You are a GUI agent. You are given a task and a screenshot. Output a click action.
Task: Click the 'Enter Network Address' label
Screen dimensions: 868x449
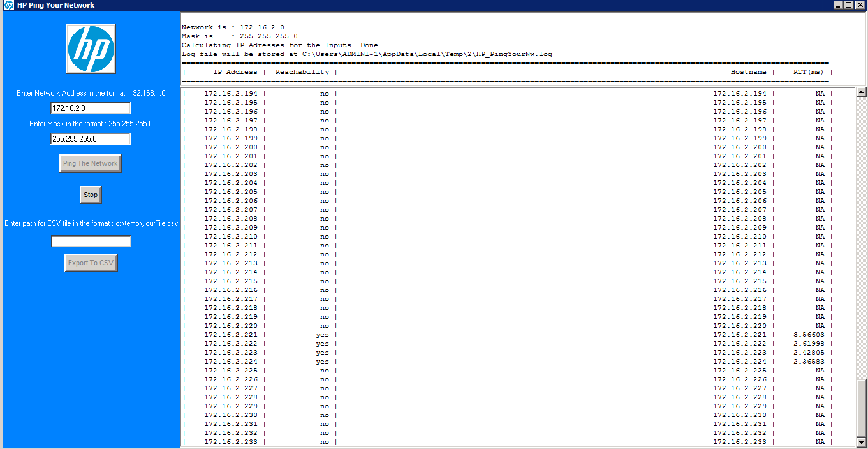[x=91, y=93]
